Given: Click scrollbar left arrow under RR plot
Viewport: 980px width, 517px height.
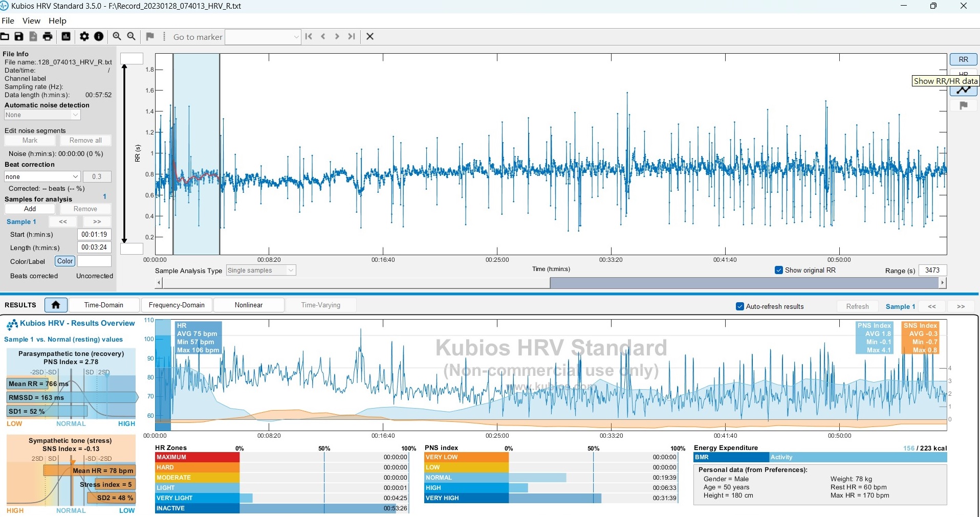Looking at the screenshot, I should coord(159,282).
